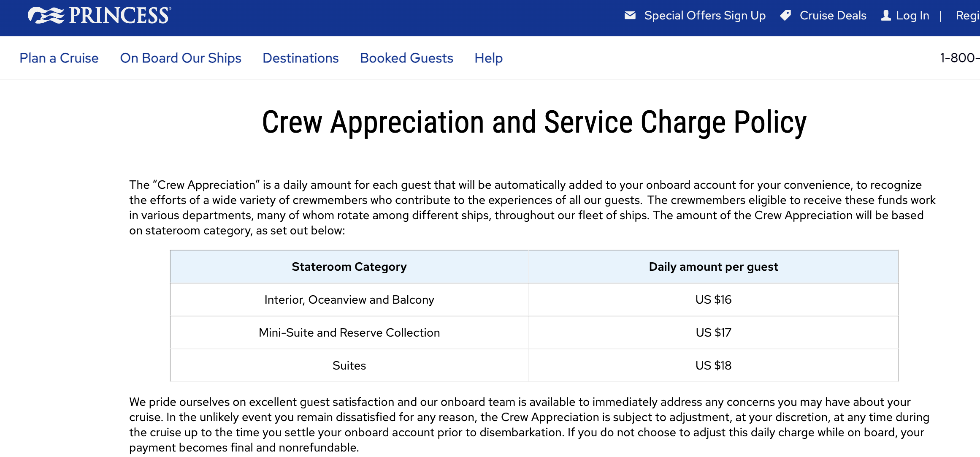This screenshot has width=980, height=457.
Task: Click the Princess seawitch logo icon
Action: [x=46, y=16]
